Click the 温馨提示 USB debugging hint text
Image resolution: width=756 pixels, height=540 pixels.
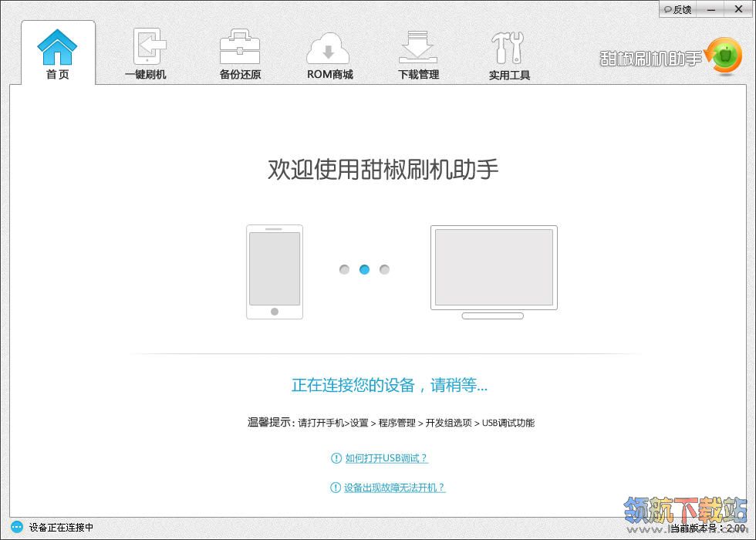click(391, 423)
